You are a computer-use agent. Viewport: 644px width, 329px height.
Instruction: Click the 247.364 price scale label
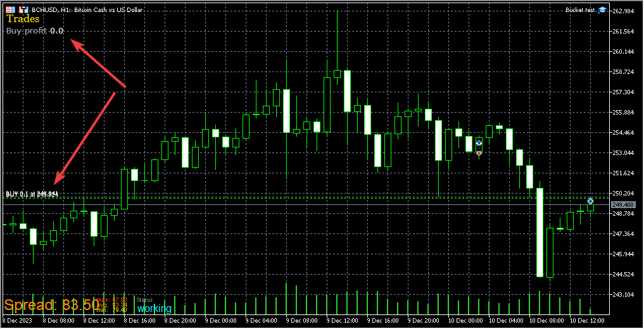click(623, 234)
